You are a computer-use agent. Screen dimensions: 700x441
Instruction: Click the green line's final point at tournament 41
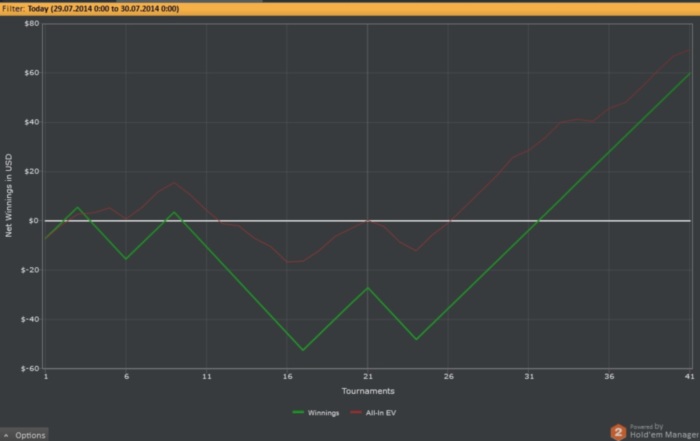690,73
